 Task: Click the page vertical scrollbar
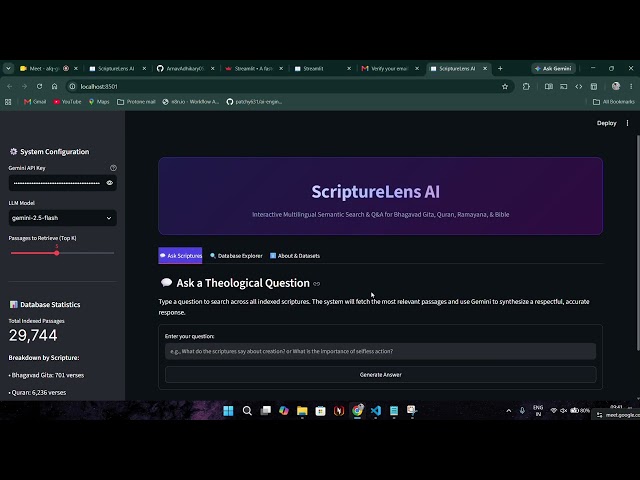[x=638, y=242]
